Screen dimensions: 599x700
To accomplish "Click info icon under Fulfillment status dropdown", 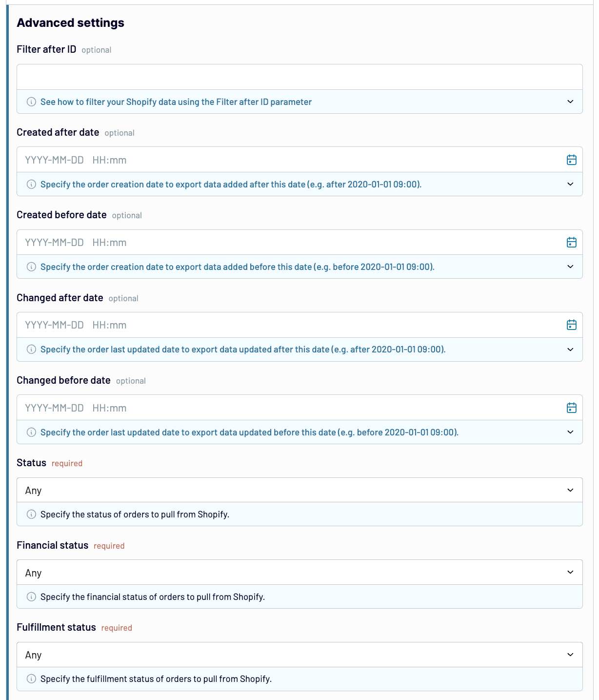I will [31, 679].
